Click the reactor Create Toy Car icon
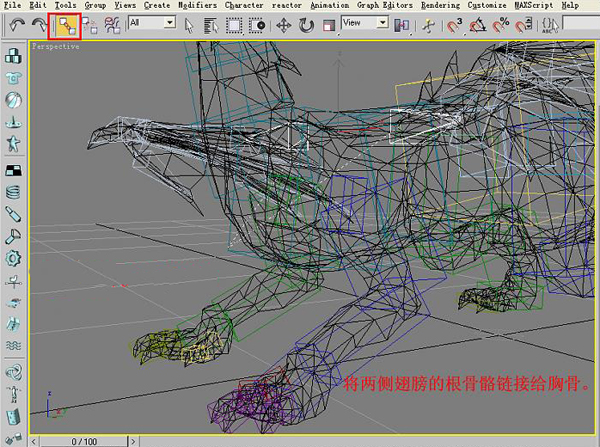The height and width of the screenshot is (447, 600). tap(13, 303)
